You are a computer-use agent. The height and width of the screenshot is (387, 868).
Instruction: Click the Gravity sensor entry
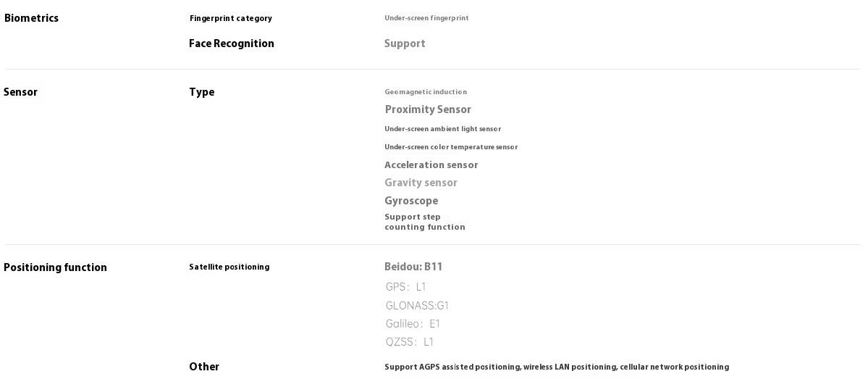(421, 183)
